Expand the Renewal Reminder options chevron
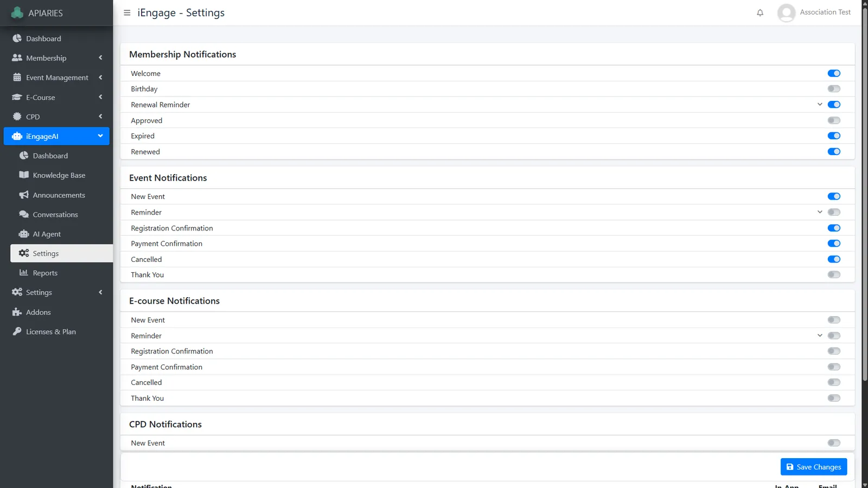The height and width of the screenshot is (488, 868). pos(820,105)
